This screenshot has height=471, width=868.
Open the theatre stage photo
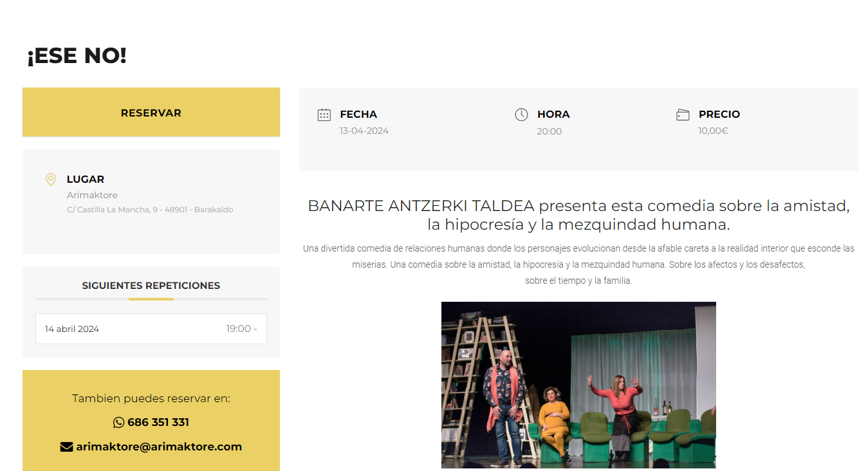point(578,385)
